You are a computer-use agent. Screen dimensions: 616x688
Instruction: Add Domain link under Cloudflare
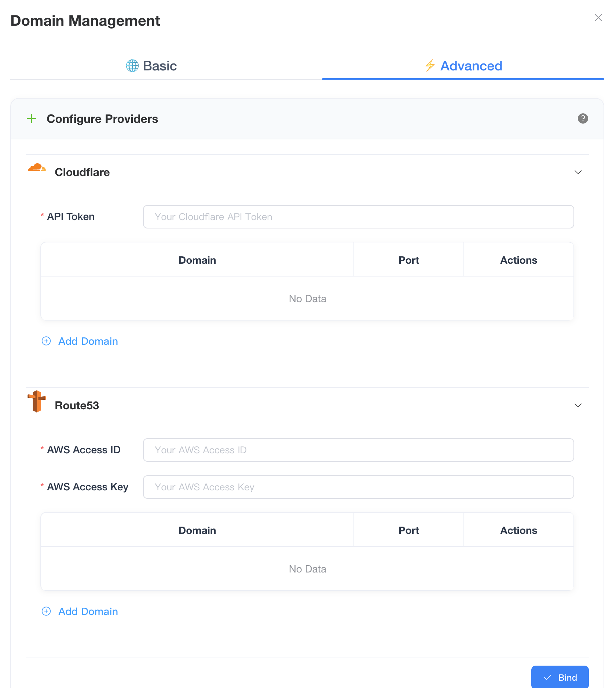[88, 341]
